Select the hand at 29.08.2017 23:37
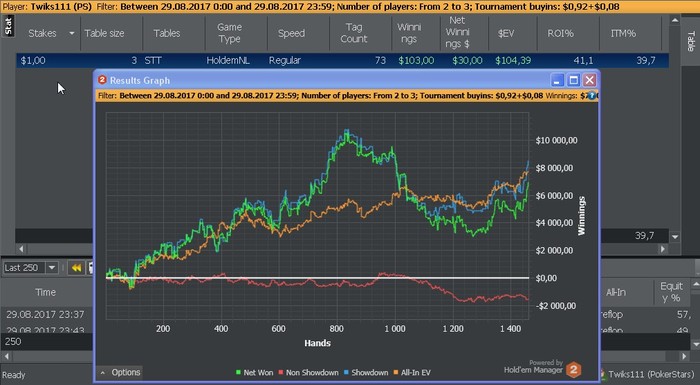The image size is (700, 385). click(x=45, y=314)
